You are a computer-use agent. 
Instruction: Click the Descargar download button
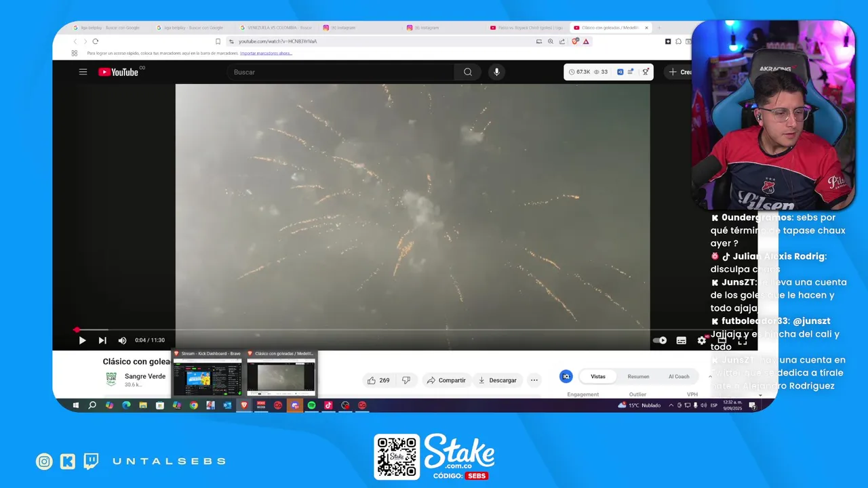[498, 380]
